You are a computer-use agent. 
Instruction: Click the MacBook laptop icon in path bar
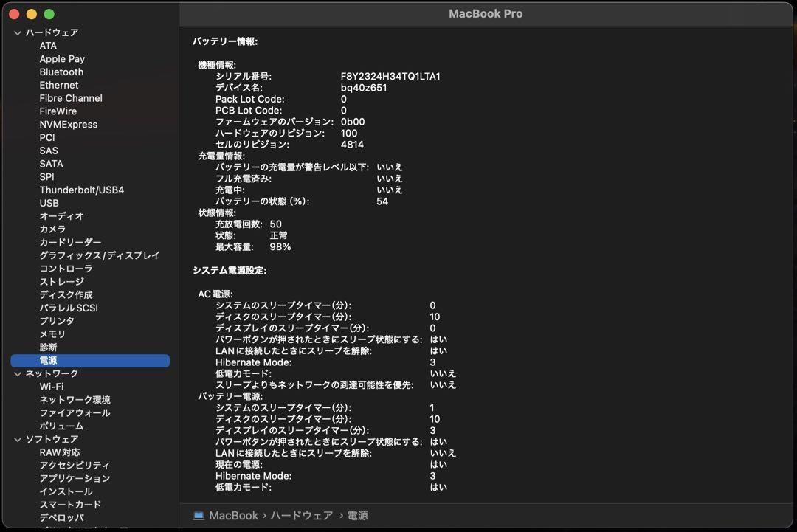coord(199,516)
